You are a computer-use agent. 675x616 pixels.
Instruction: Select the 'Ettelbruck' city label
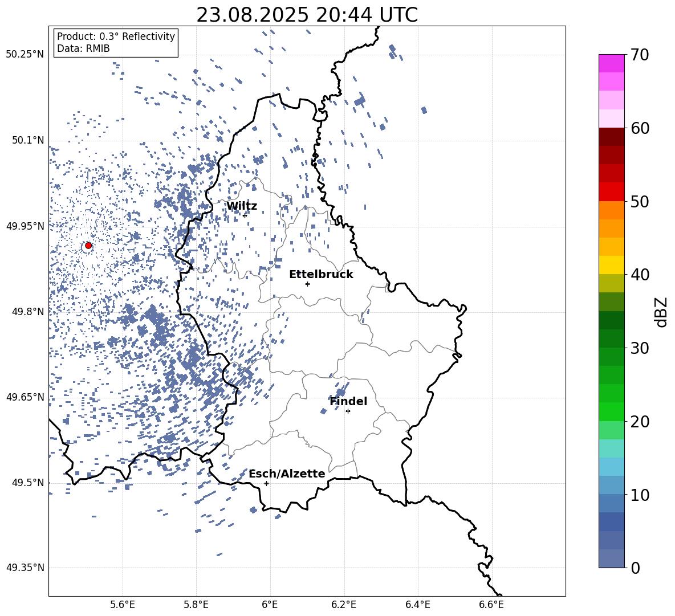pos(321,275)
